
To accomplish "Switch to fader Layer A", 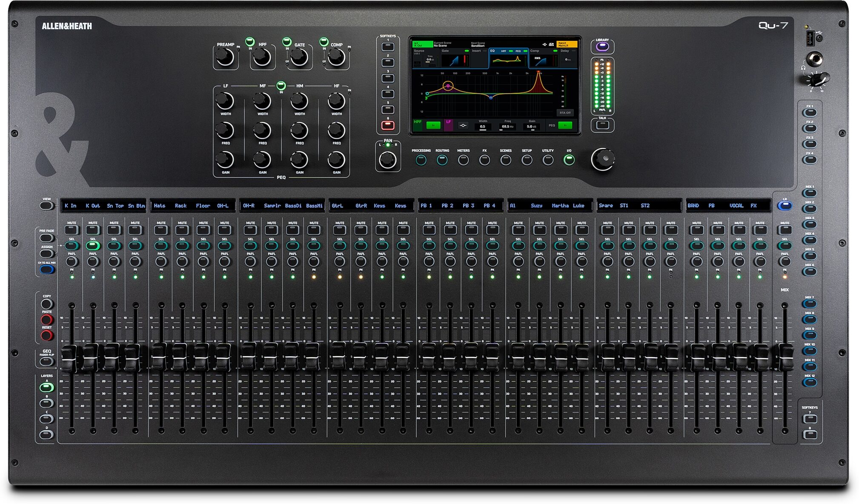I will point(46,387).
